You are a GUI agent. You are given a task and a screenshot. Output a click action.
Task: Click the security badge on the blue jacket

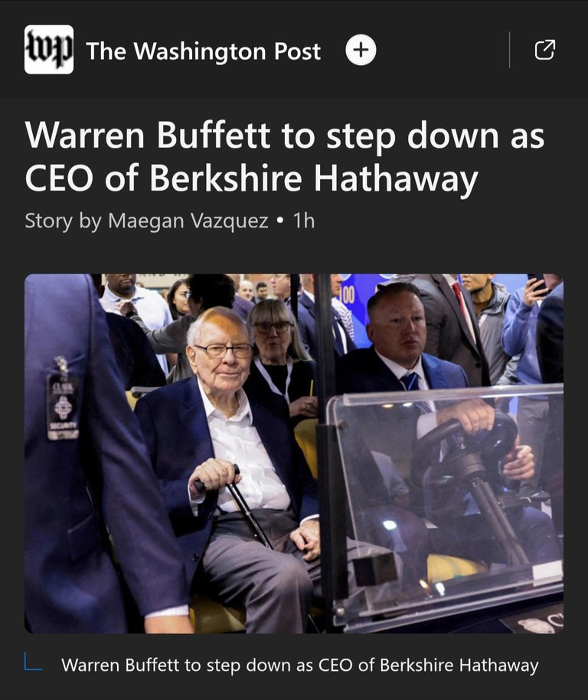[x=63, y=405]
